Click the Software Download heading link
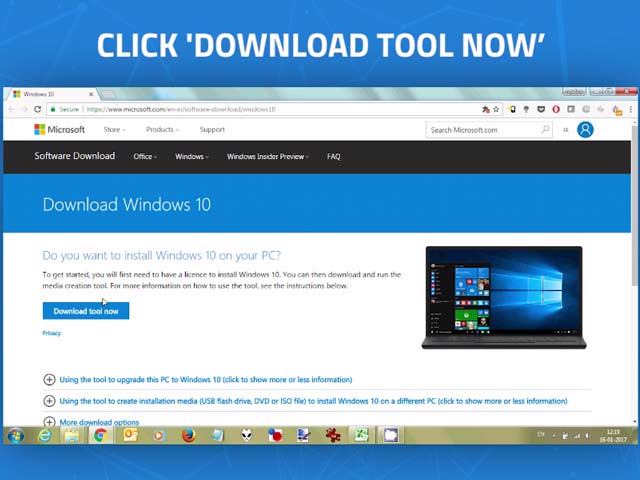The height and width of the screenshot is (480, 640). (74, 156)
